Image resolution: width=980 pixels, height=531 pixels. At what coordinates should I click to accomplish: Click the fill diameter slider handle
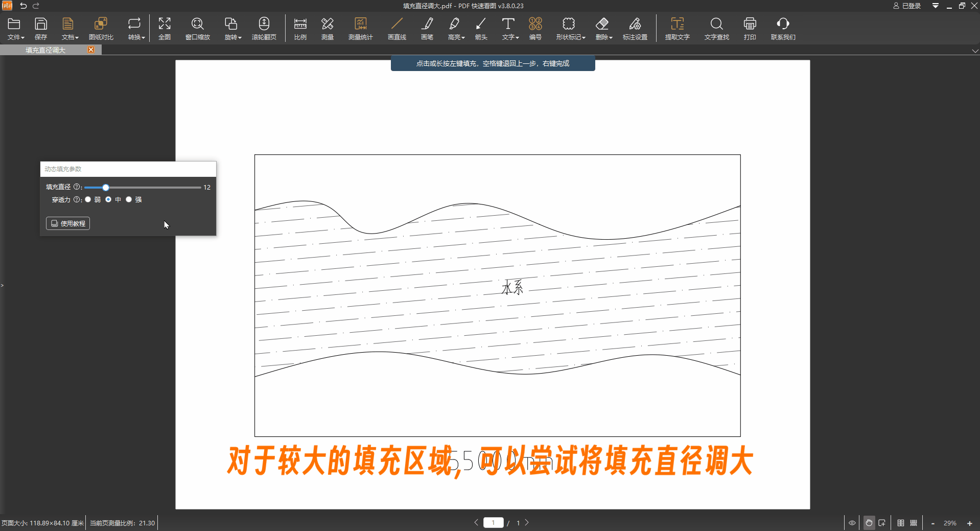click(106, 188)
